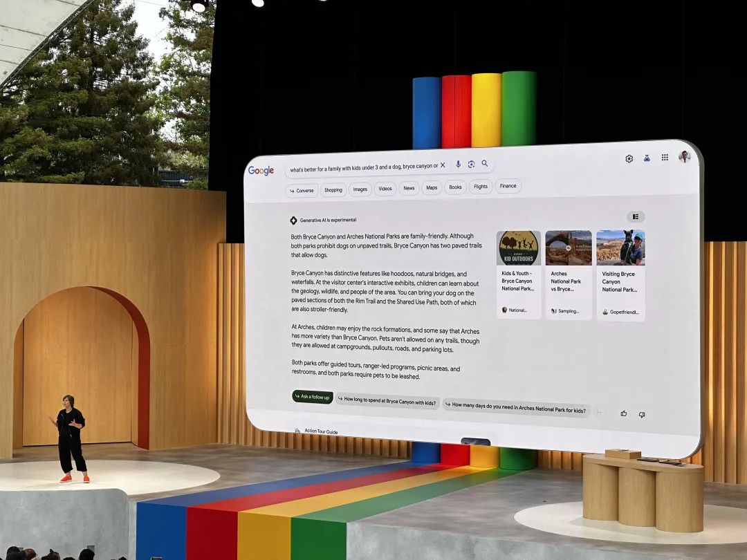
Task: Click the Generative AI sparkle icon
Action: 293,221
